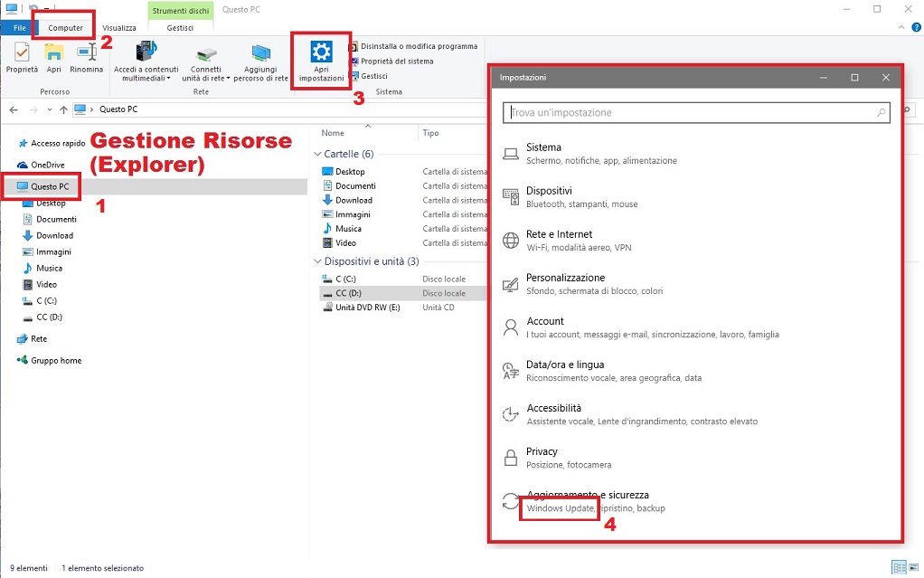The width and height of the screenshot is (924, 578).
Task: Select the Video folder in file list
Action: click(339, 243)
